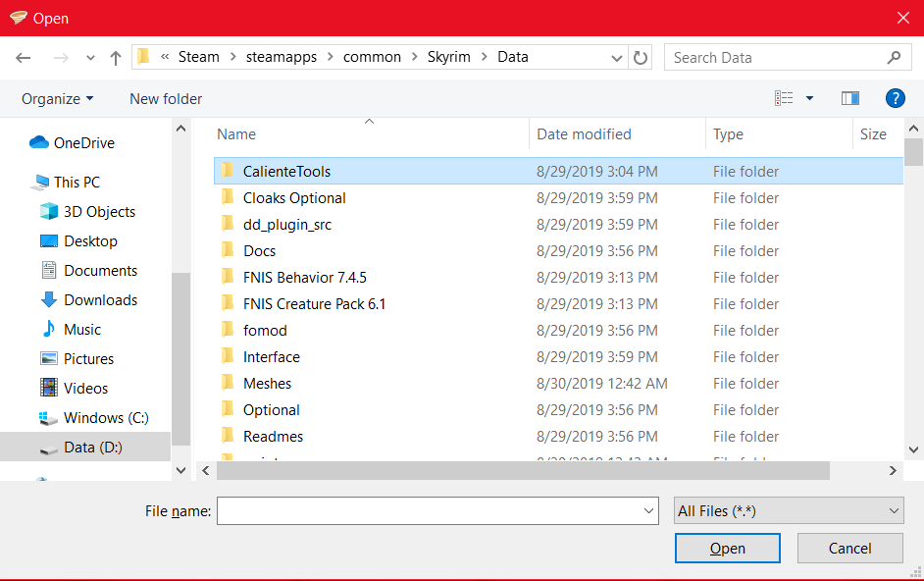Click the file list vertical scrollbar down arrow
Viewport: 924px width, 581px height.
pos(913,450)
